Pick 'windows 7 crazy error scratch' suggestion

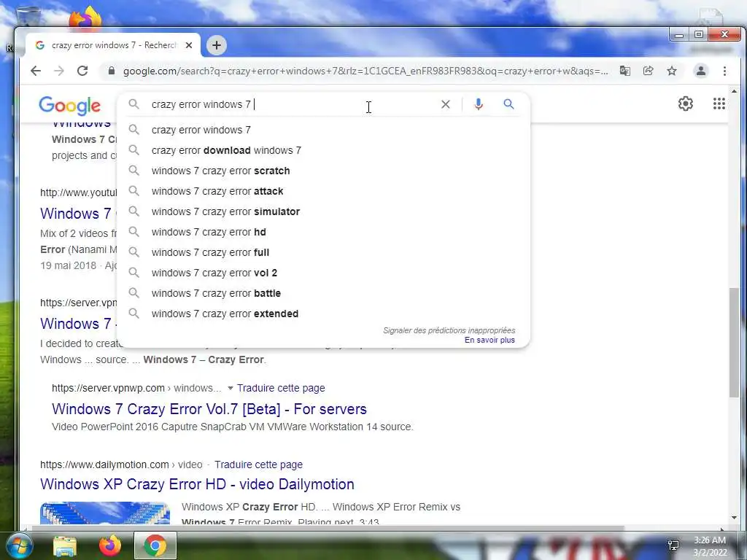323,171
